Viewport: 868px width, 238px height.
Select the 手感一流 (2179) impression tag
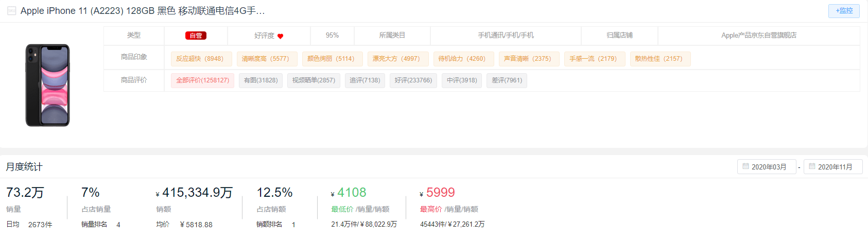coord(595,59)
